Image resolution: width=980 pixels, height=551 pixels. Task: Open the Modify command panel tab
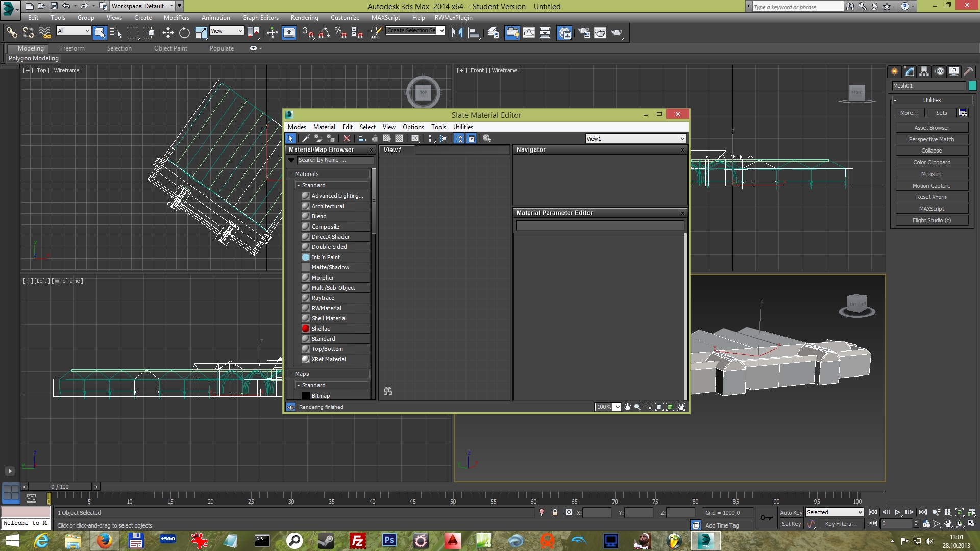[909, 71]
